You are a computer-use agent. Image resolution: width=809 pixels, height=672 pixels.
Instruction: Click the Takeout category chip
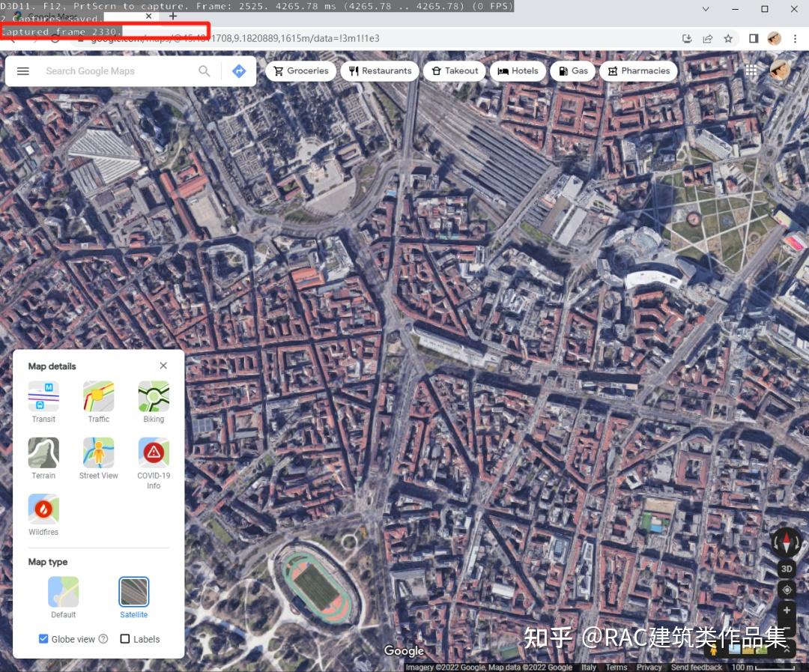click(x=454, y=70)
